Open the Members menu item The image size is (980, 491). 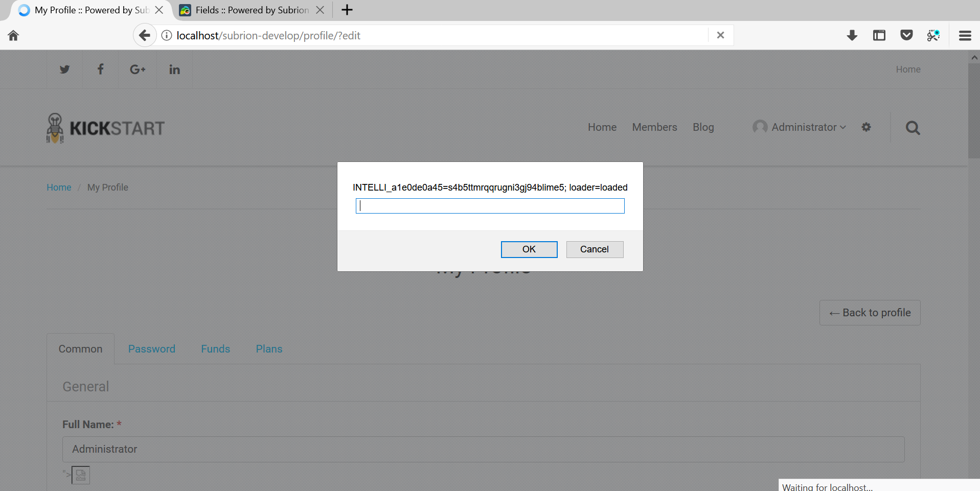(x=654, y=127)
